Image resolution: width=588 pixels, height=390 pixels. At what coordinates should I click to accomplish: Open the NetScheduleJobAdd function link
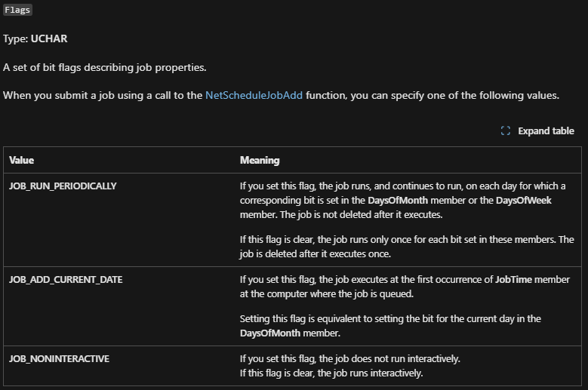click(x=254, y=96)
